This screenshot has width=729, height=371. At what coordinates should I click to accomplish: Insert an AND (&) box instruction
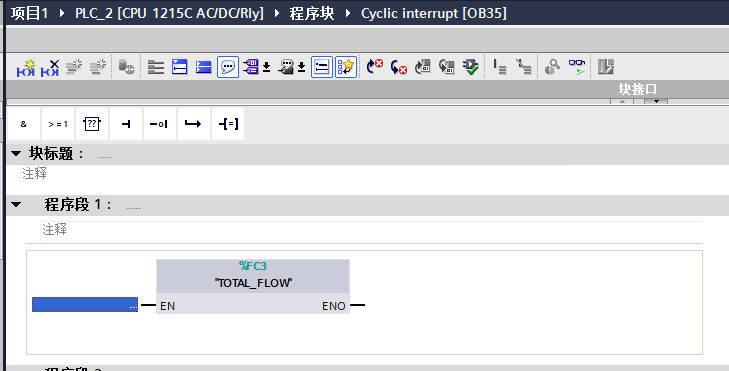pyautogui.click(x=24, y=124)
